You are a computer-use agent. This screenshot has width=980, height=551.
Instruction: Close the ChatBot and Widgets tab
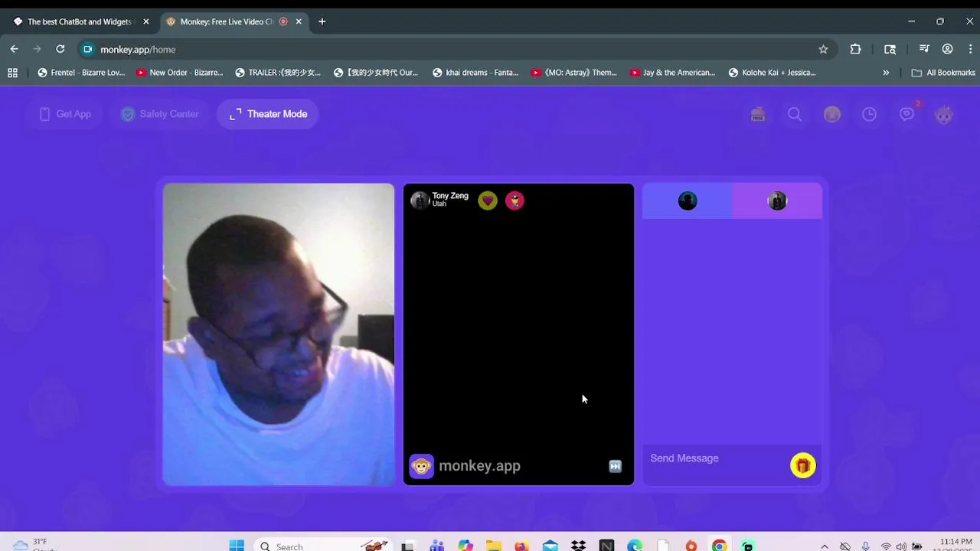(x=145, y=21)
